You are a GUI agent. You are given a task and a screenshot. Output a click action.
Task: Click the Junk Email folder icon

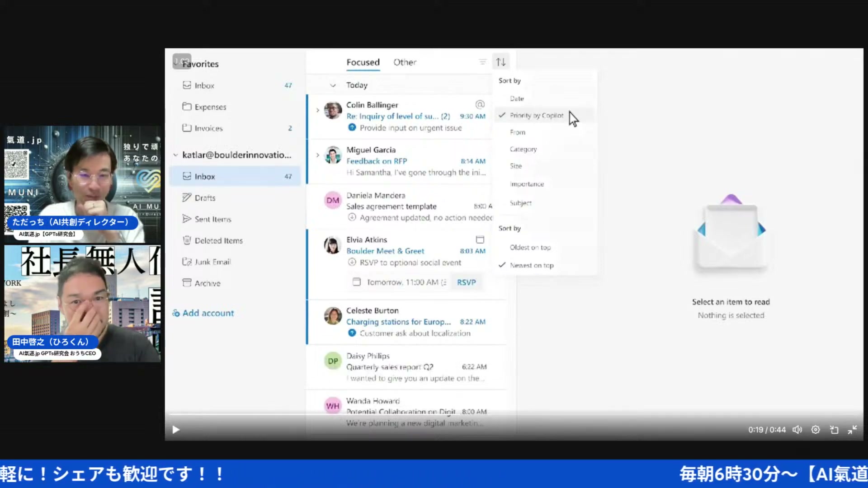click(x=187, y=262)
